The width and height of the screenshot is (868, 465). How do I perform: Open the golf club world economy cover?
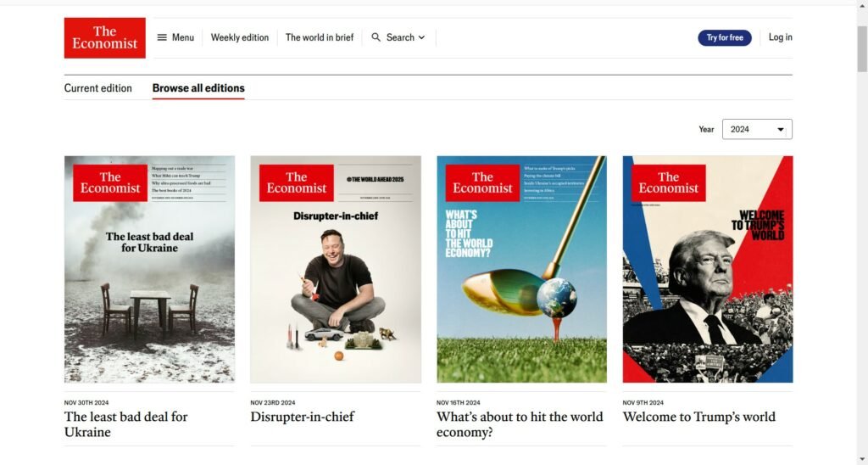click(521, 269)
